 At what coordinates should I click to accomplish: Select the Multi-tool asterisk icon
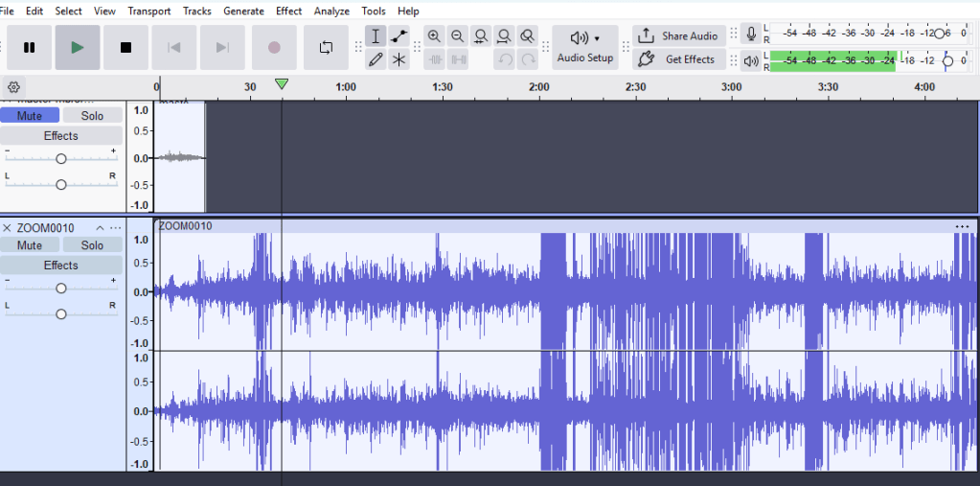pos(399,59)
